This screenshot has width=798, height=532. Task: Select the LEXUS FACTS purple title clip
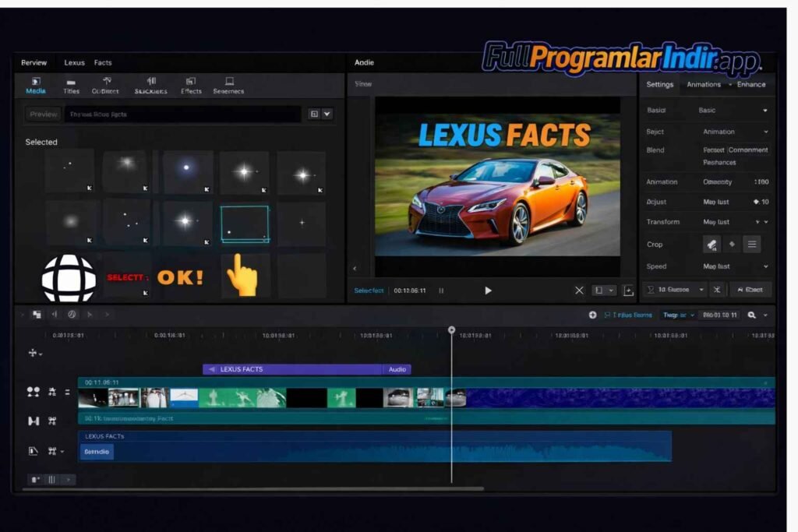tap(292, 369)
